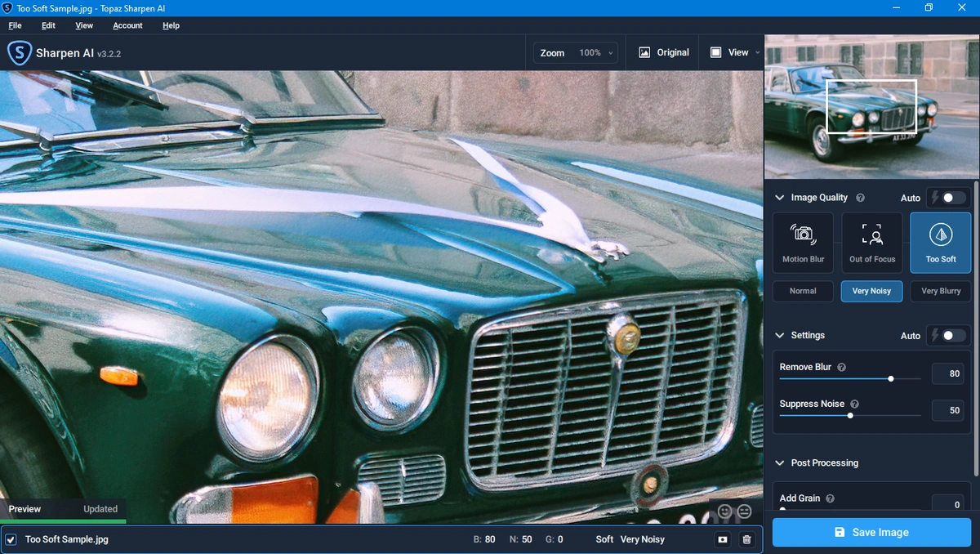Click the G: 0 status value
The width and height of the screenshot is (980, 554).
pos(555,539)
